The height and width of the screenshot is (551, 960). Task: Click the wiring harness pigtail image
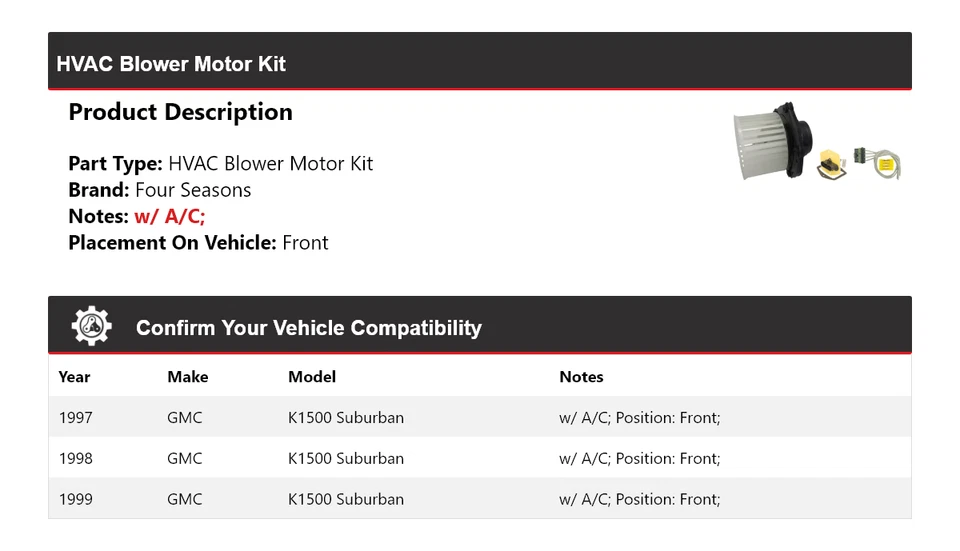(878, 163)
